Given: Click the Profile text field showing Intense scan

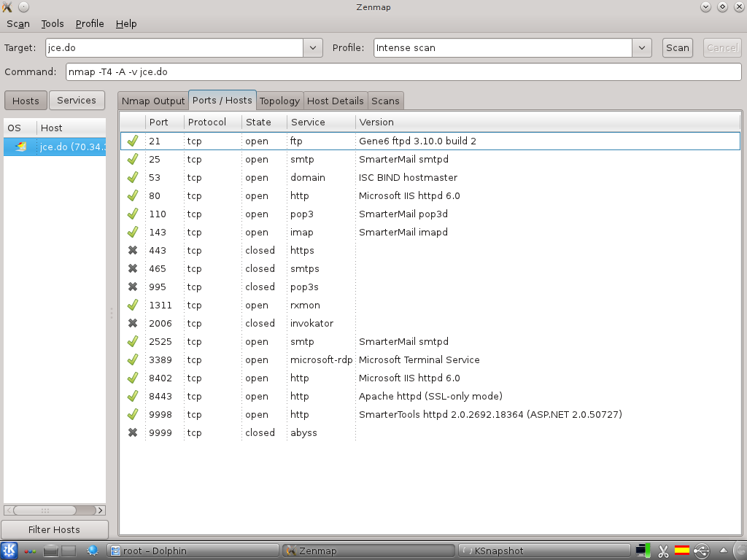Looking at the screenshot, I should [503, 47].
